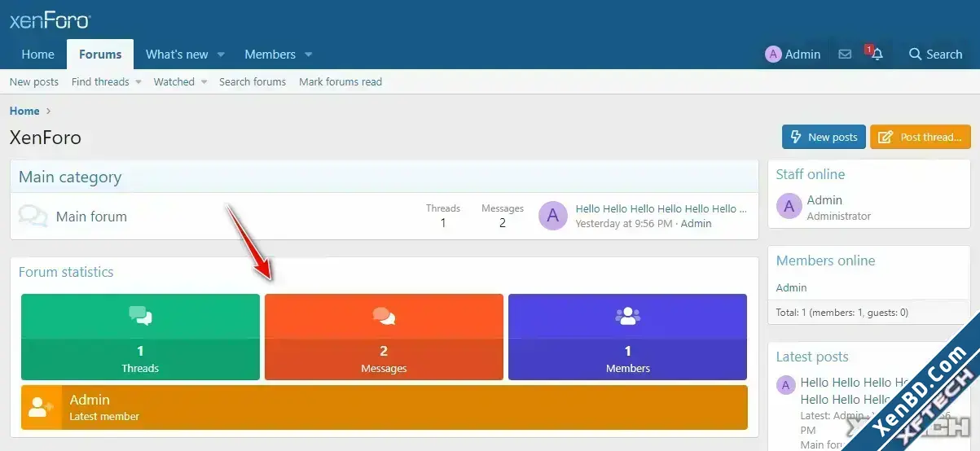
Task: Click 'Yesterday at 9:56 PM' timestamp
Action: [624, 223]
